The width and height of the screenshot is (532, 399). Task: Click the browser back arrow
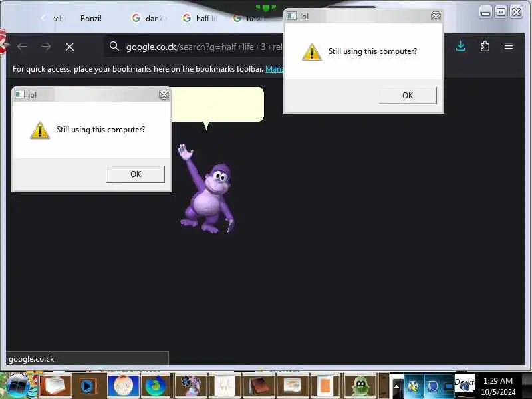click(x=22, y=47)
